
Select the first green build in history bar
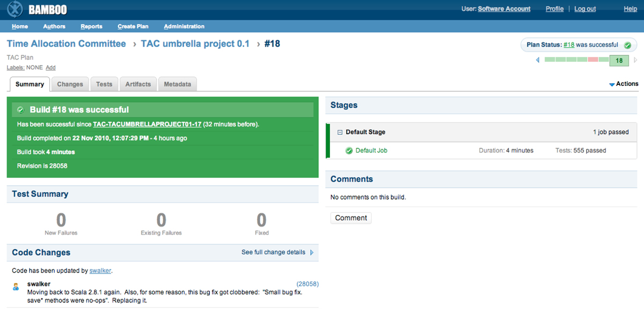coord(550,60)
